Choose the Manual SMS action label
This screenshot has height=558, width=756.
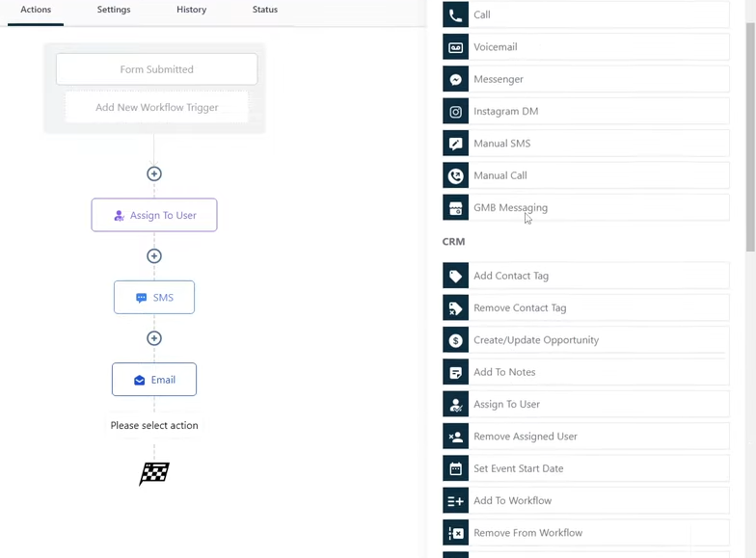[x=501, y=143]
